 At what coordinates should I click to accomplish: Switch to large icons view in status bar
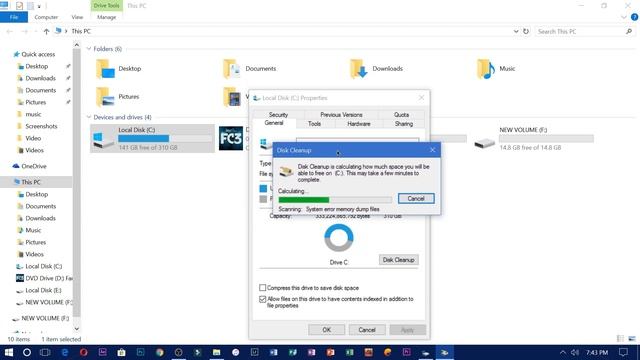click(x=632, y=339)
